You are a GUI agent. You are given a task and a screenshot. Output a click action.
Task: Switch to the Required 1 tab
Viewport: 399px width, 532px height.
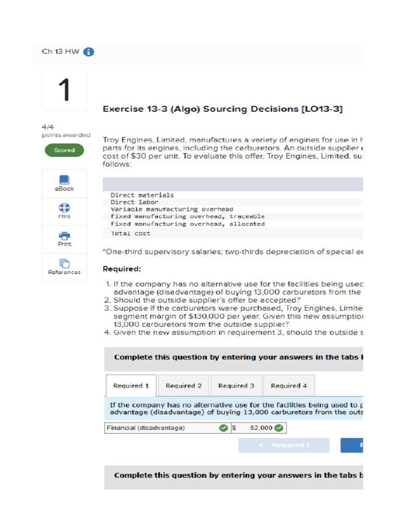click(x=131, y=385)
